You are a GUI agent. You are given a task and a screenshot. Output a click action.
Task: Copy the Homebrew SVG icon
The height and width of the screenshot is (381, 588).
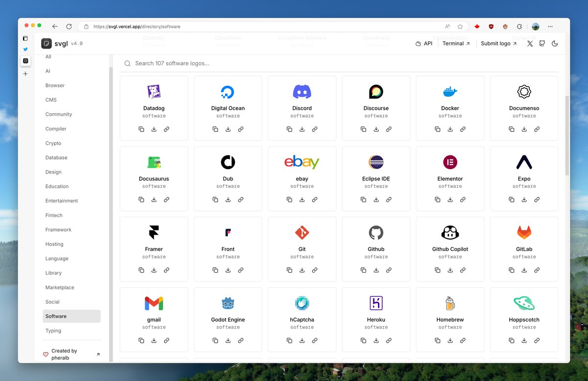438,340
